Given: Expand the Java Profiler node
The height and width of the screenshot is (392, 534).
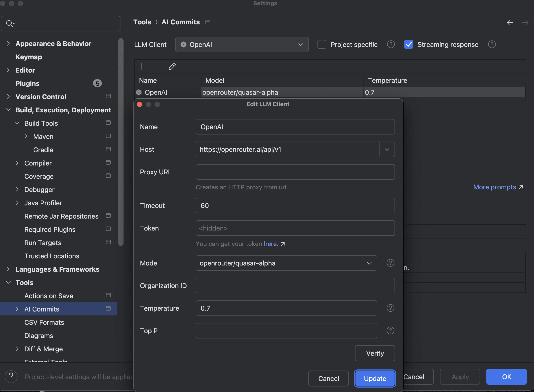Looking at the screenshot, I should pos(17,203).
